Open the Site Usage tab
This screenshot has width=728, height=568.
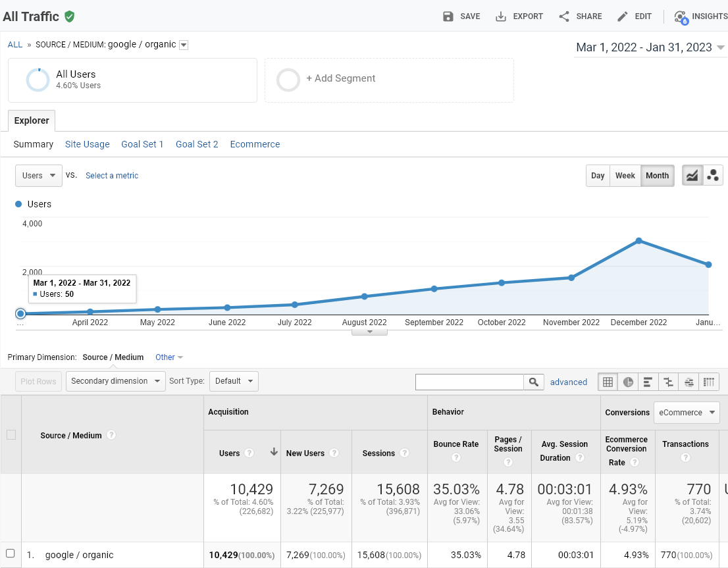[88, 144]
